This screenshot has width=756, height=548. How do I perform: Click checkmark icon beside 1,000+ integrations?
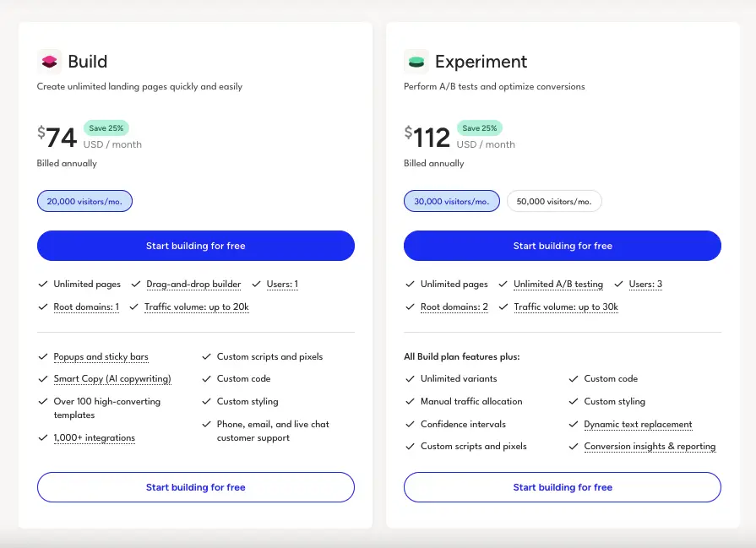[x=43, y=437]
